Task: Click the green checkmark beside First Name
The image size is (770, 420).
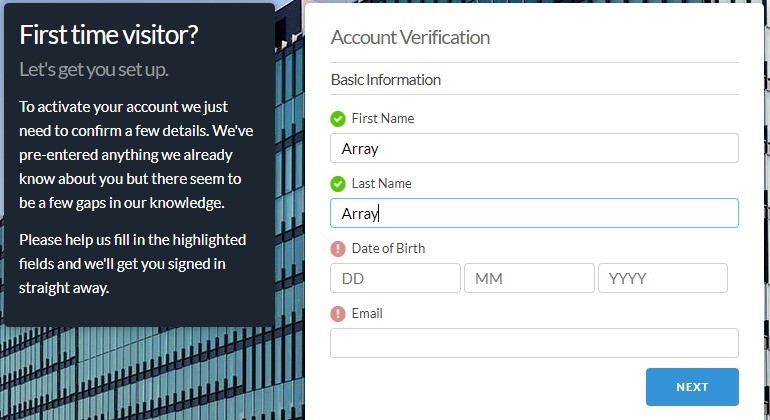Action: [x=338, y=119]
